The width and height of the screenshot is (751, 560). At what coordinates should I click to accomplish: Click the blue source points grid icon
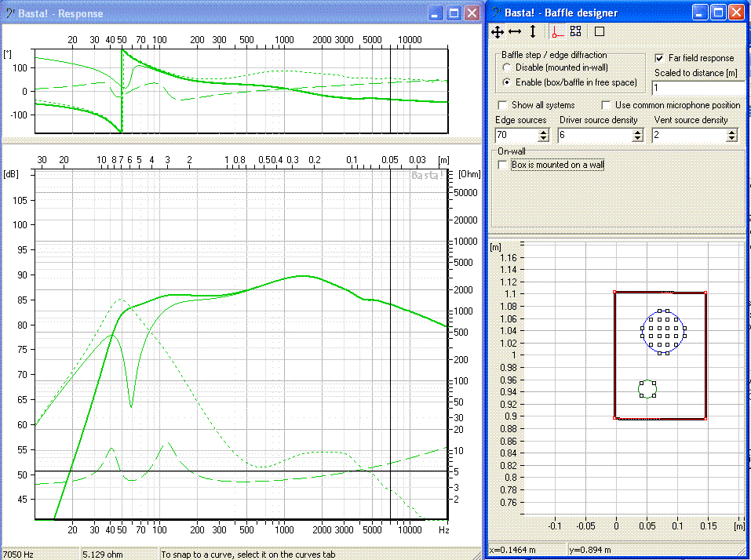[x=575, y=31]
